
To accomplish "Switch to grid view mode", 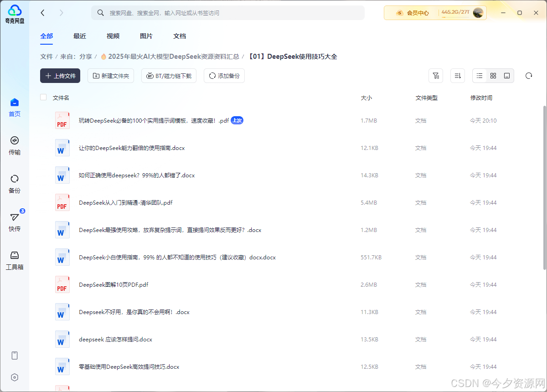I will pyautogui.click(x=493, y=76).
